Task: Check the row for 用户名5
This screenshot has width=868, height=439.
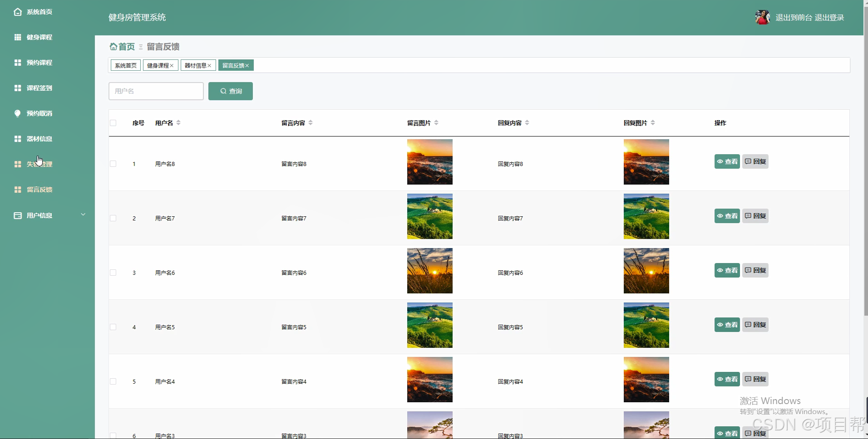Action: [x=113, y=327]
